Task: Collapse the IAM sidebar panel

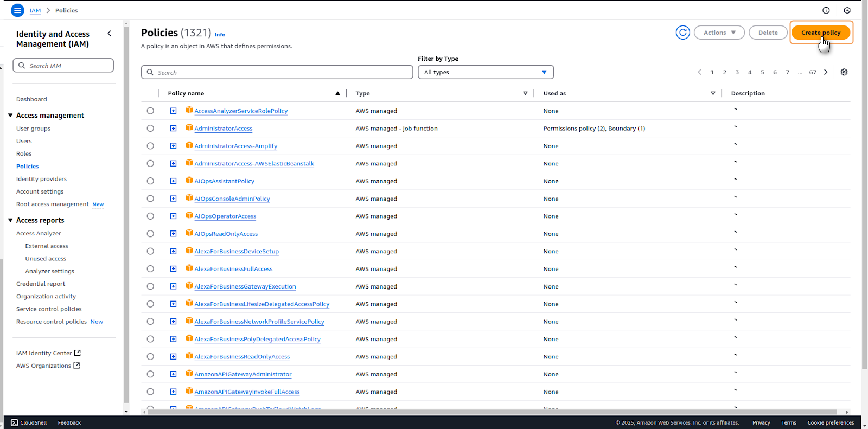Action: coord(110,34)
